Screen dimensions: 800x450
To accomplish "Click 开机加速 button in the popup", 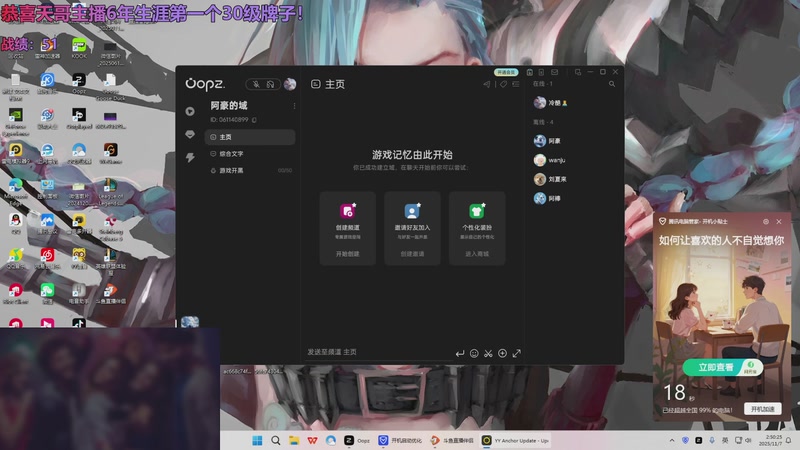I will pyautogui.click(x=762, y=409).
